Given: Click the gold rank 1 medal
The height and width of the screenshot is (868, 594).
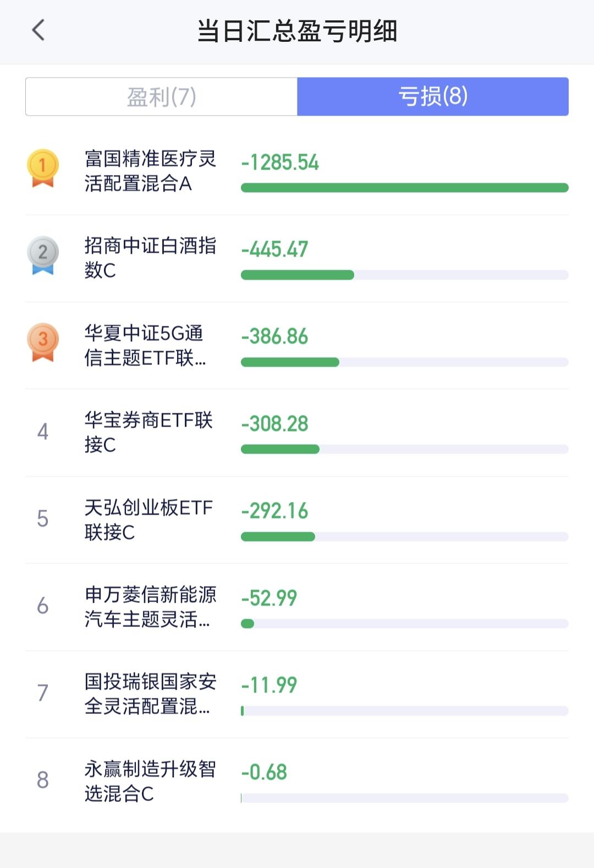Looking at the screenshot, I should coord(43,168).
